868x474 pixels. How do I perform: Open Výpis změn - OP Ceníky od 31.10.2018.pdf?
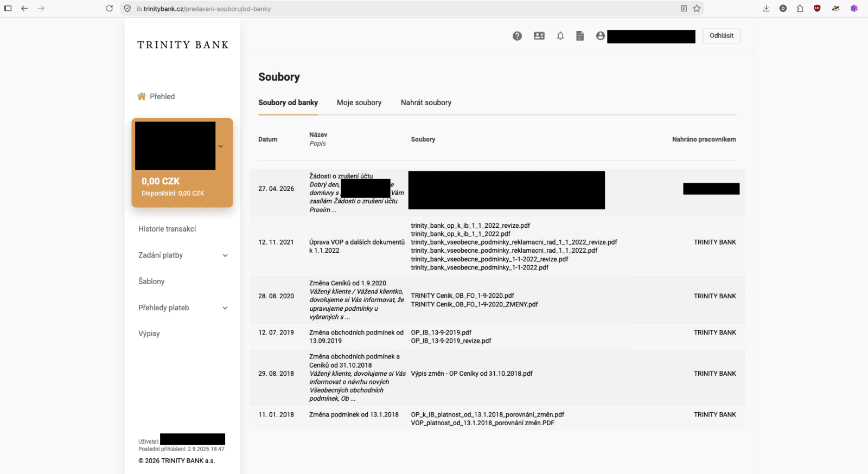471,374
